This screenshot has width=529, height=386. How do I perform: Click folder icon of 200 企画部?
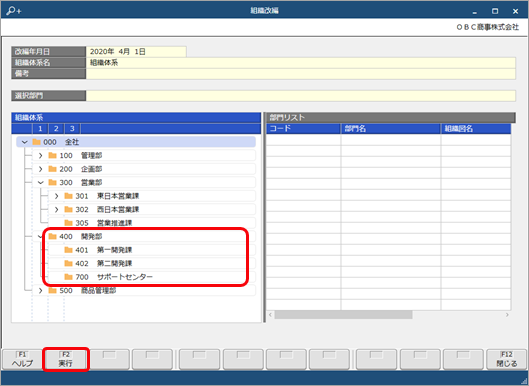point(52,169)
